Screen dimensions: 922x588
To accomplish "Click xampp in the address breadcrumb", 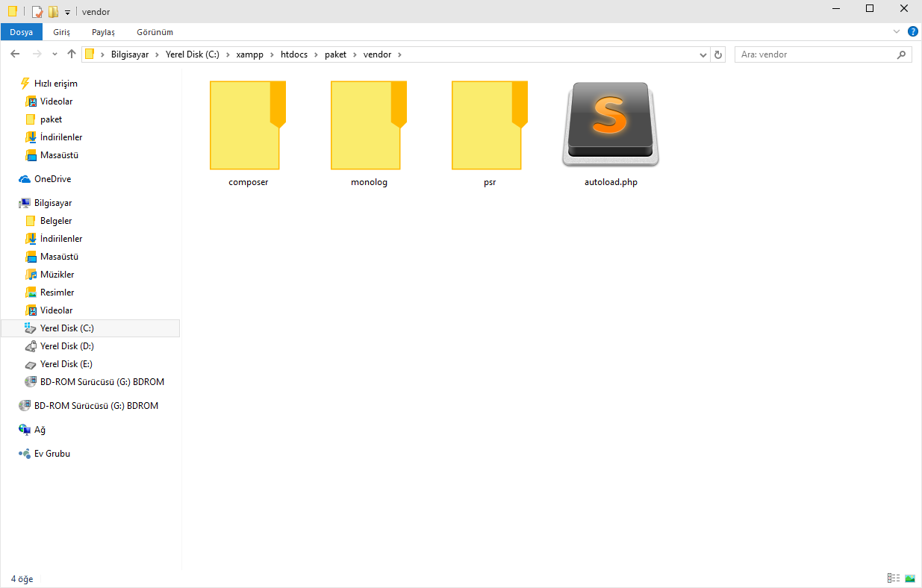I will coord(250,54).
